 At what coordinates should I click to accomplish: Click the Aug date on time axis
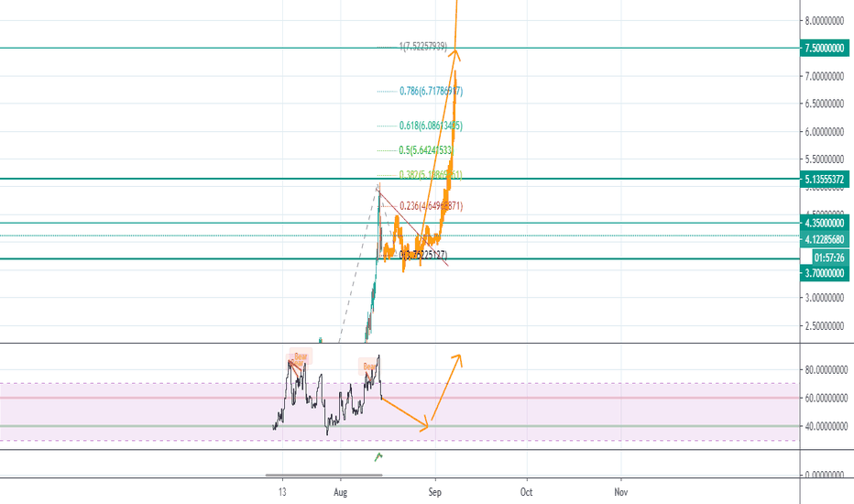coord(340,492)
